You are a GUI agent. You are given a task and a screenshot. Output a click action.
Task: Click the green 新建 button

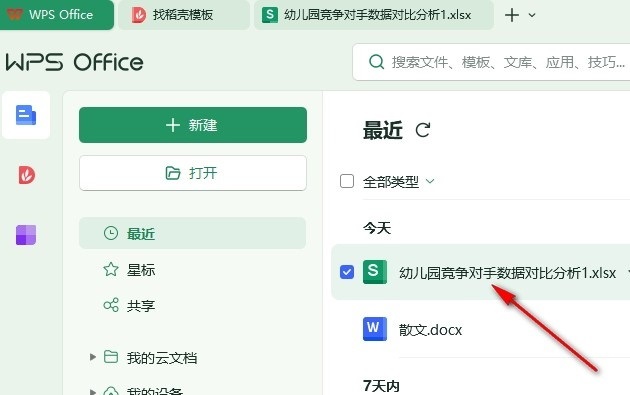click(x=193, y=125)
